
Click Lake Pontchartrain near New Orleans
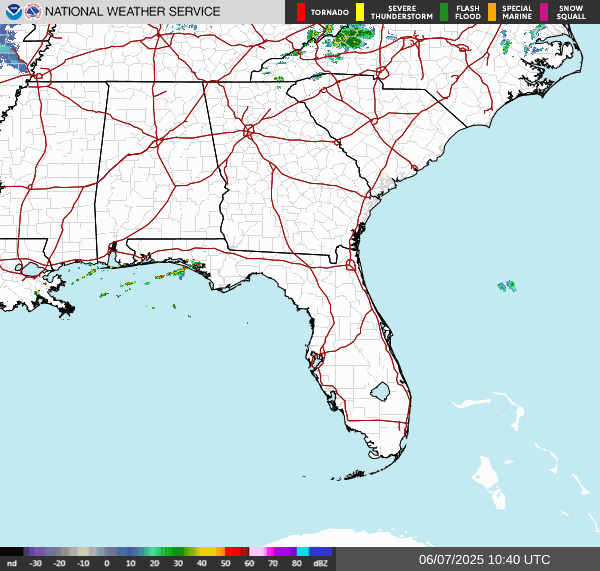(x=32, y=269)
